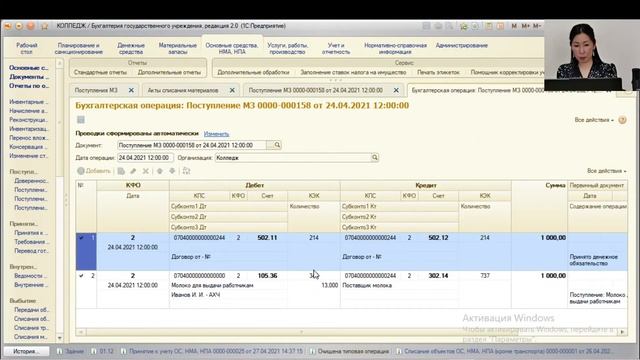
Task: Open the Администрирование section
Action: pyautogui.click(x=462, y=45)
